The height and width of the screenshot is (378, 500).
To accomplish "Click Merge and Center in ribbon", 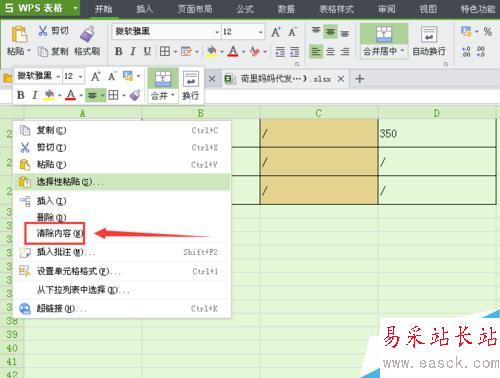I will [x=384, y=40].
